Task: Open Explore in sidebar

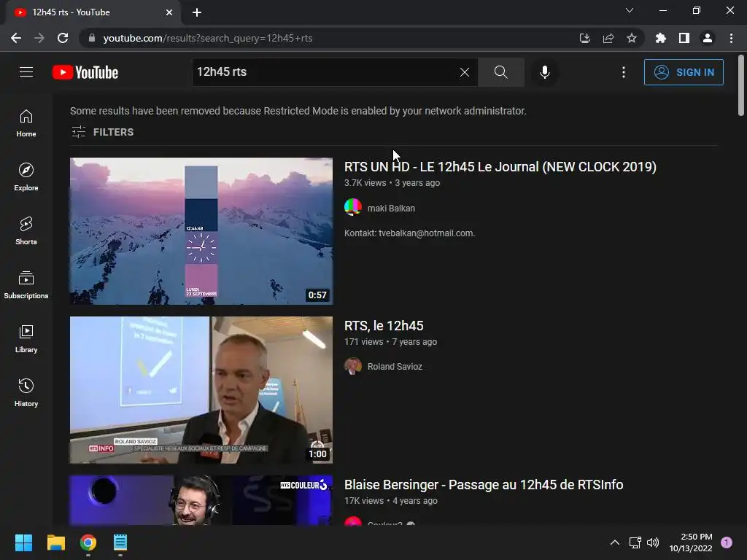Action: tap(26, 177)
